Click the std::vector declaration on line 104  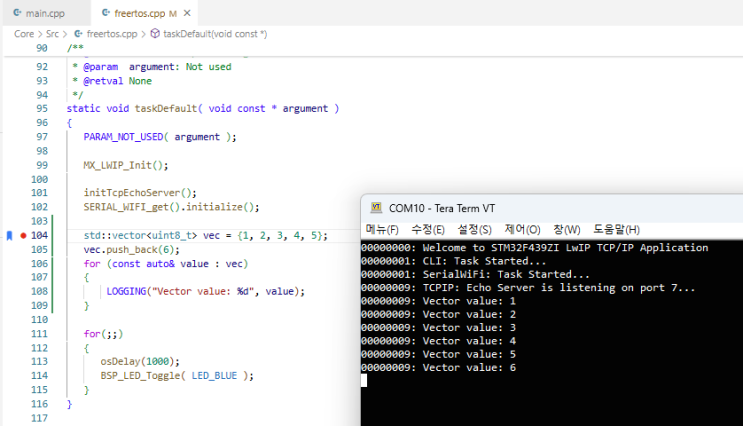point(206,236)
